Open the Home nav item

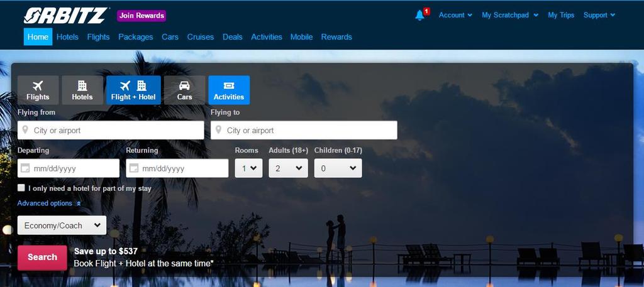pos(38,37)
